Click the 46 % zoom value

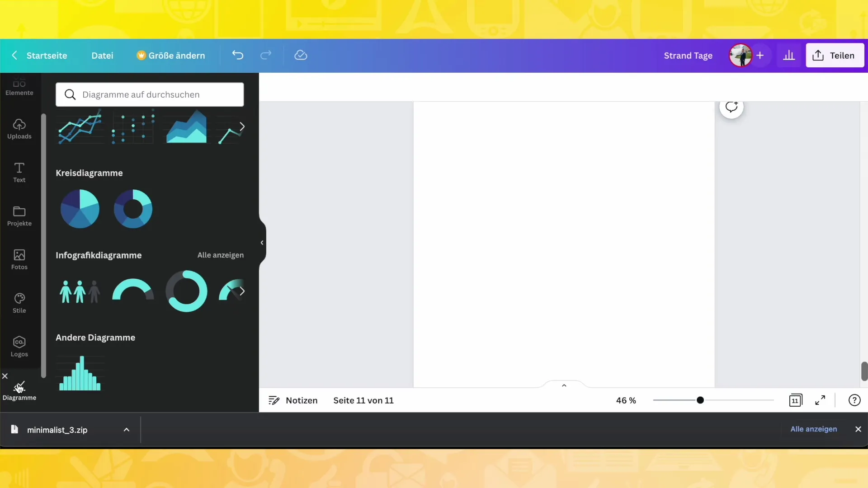(x=626, y=400)
